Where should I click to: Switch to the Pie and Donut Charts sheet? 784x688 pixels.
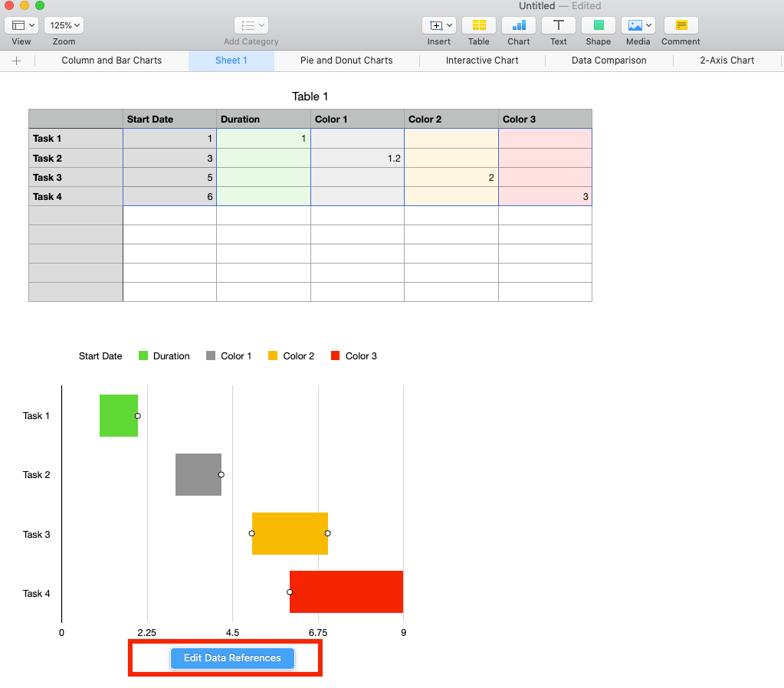346,60
